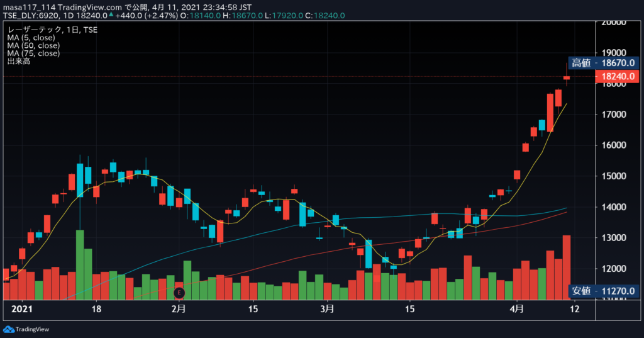Viewport: 644px width, 338px height.
Task: Click the masa117_114 publisher name
Action: point(29,8)
